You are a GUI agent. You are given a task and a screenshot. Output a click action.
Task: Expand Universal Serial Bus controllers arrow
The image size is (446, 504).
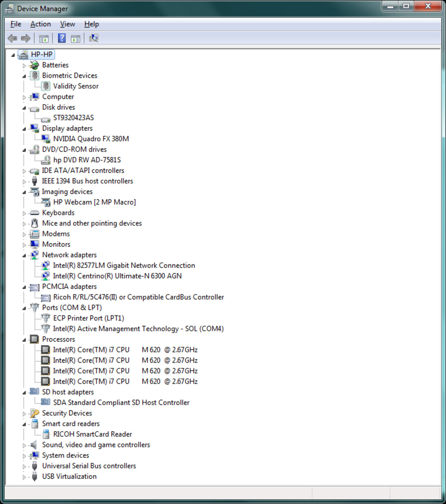tap(24, 467)
